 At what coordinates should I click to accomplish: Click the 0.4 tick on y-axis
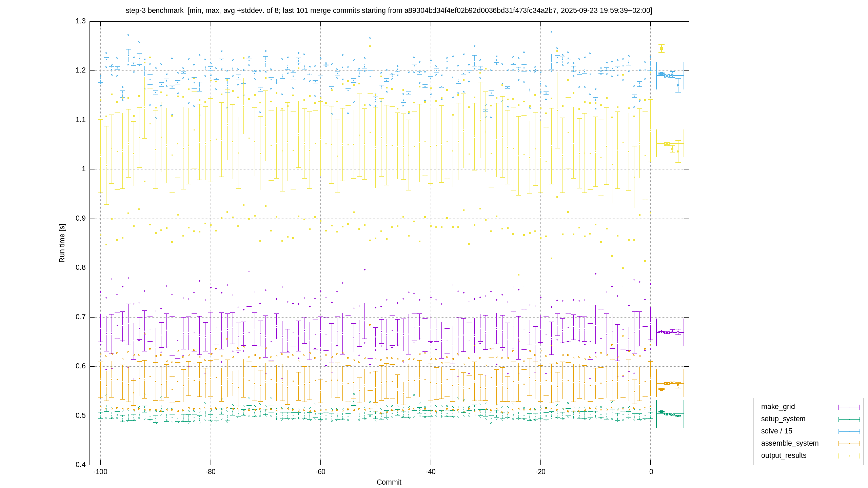(x=81, y=465)
